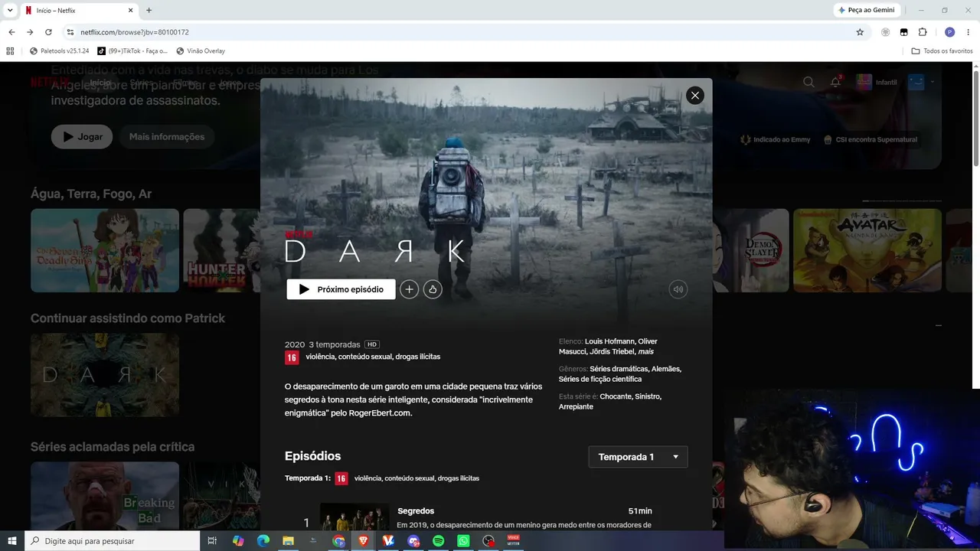Launch Microsoft Copilot from the taskbar

pos(238,541)
